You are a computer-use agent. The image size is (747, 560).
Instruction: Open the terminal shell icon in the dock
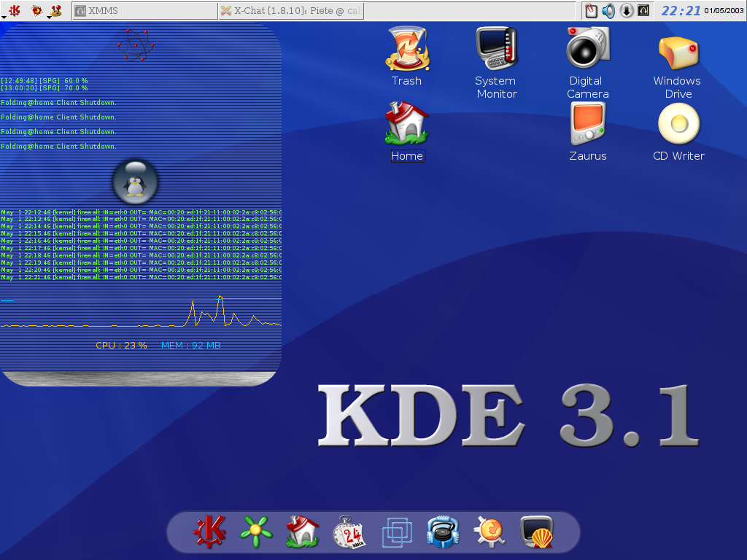tap(537, 532)
